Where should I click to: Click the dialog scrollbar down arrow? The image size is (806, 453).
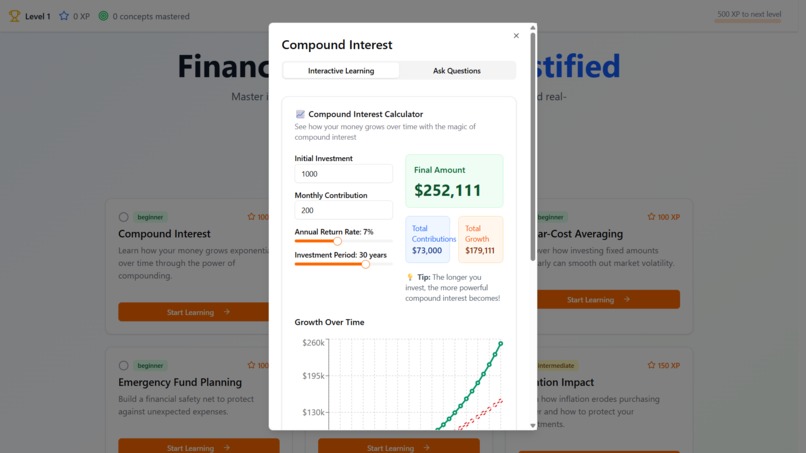[533, 425]
